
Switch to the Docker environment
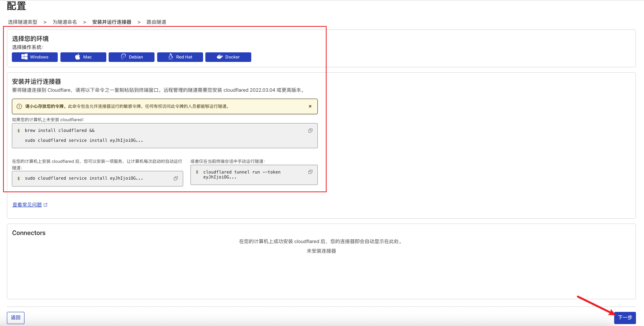coord(228,57)
